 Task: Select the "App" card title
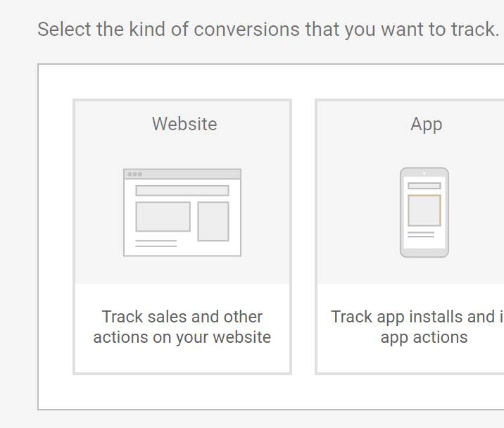(427, 124)
